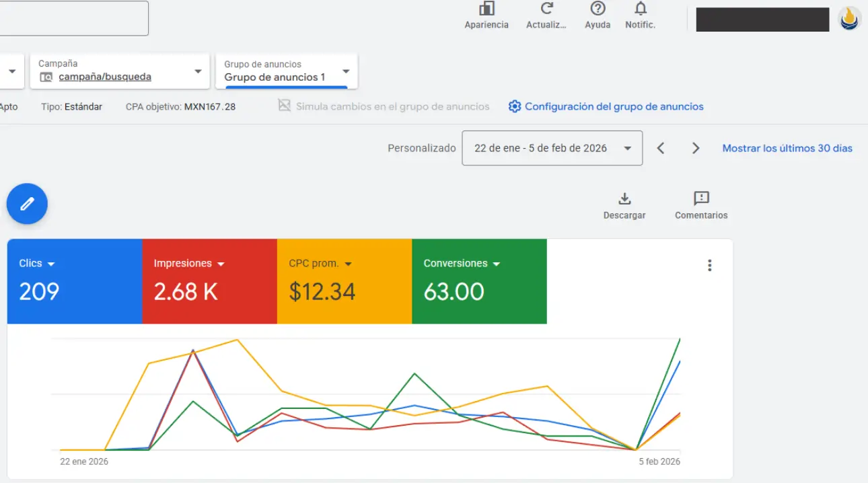868x483 pixels.
Task: Expand the Campaña dropdown selector
Action: pyautogui.click(x=198, y=71)
